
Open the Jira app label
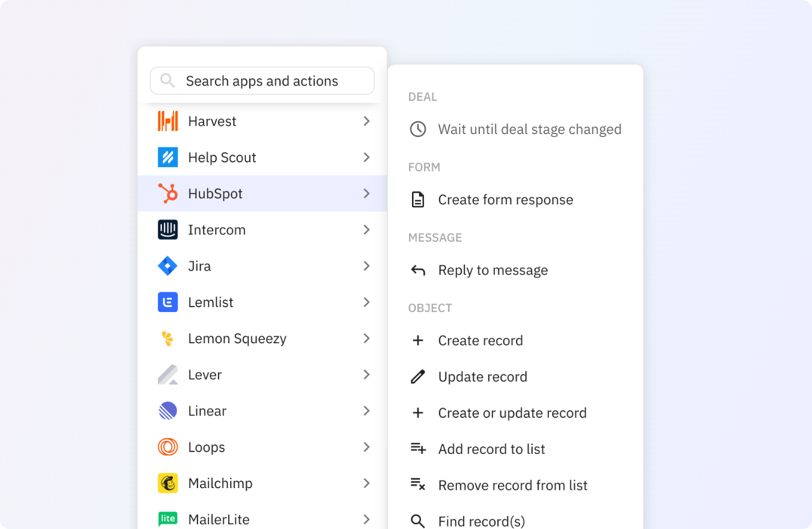point(199,266)
